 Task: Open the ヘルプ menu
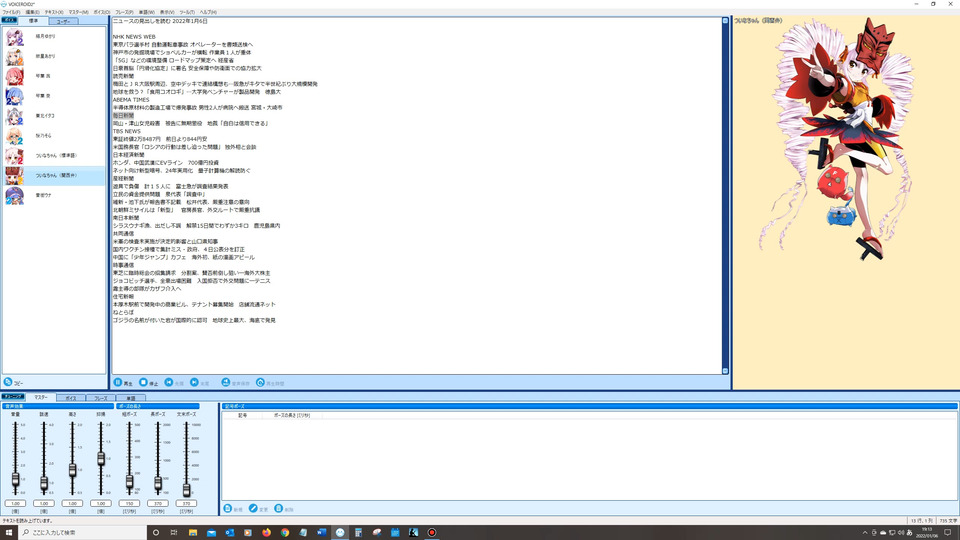[208, 12]
